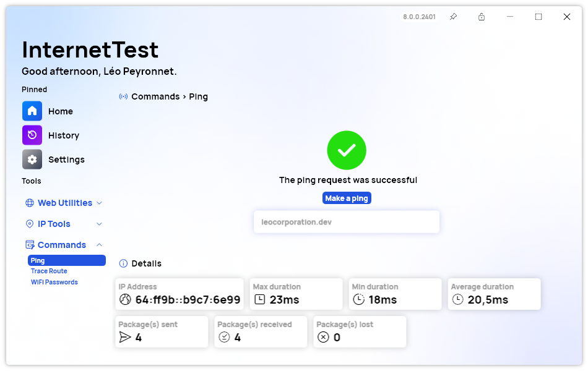This screenshot has width=588, height=371.
Task: Collapse the Commands section chevron
Action: pos(100,245)
